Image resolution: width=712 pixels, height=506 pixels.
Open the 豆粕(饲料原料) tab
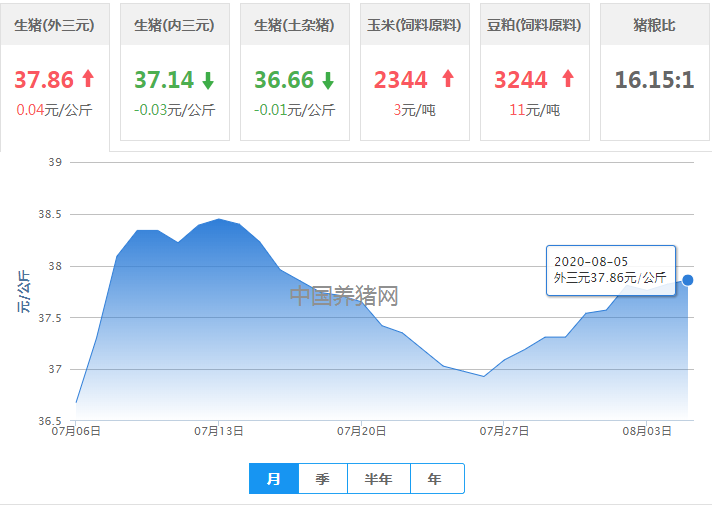534,25
